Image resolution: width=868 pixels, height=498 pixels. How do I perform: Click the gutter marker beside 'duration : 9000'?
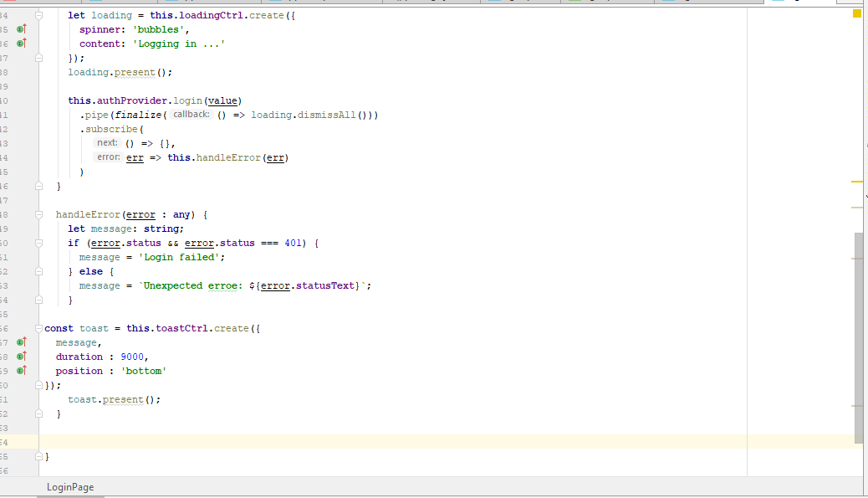click(21, 356)
